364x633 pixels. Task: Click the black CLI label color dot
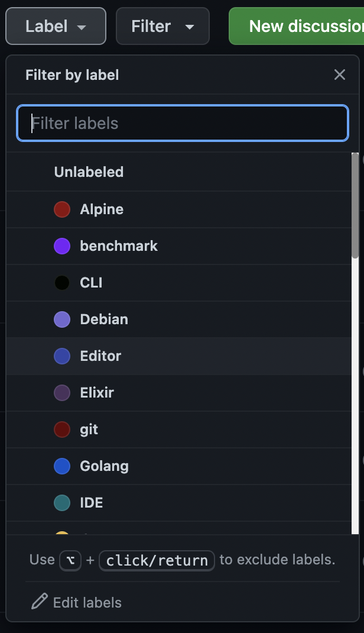(x=62, y=283)
